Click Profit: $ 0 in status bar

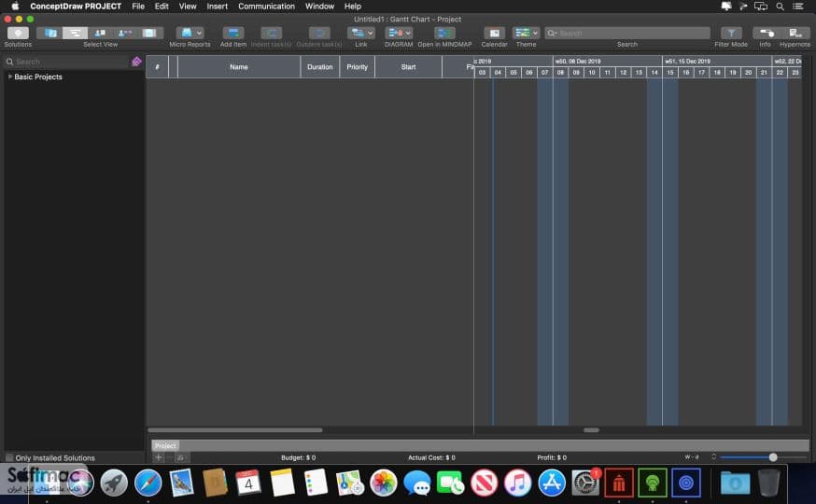tap(552, 457)
